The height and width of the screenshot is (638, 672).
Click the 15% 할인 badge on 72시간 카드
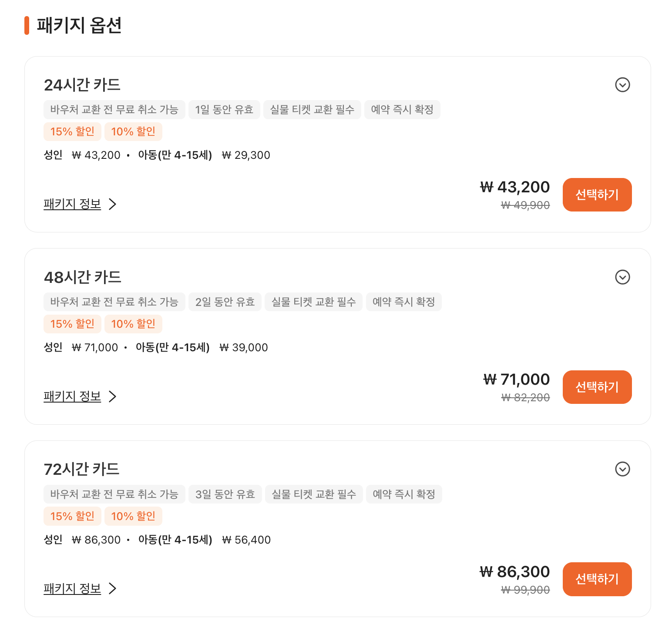72,516
